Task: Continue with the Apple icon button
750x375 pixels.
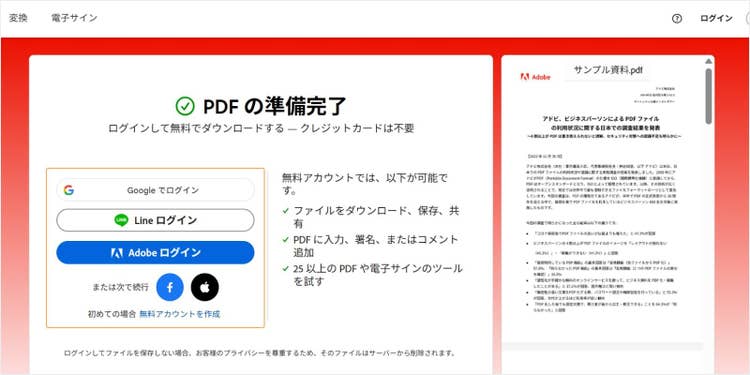Action: tap(205, 287)
